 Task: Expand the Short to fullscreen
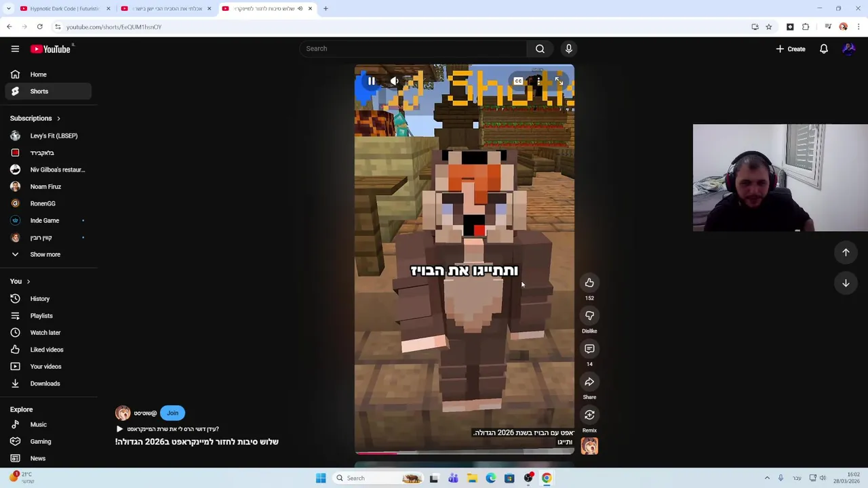tap(559, 81)
